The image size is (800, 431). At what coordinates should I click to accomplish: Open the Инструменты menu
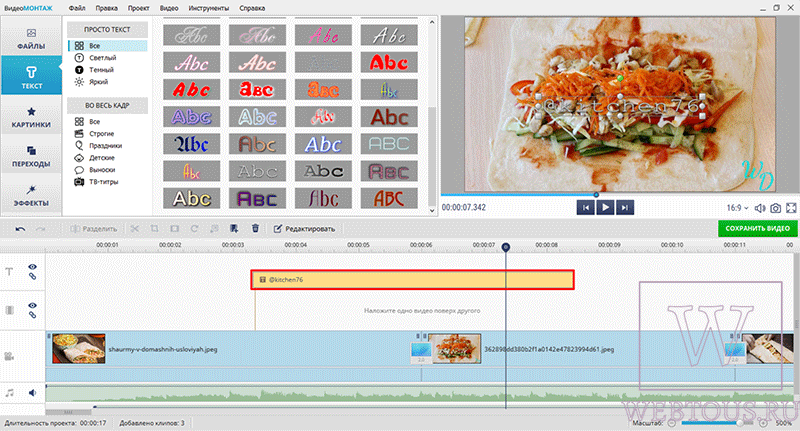209,8
